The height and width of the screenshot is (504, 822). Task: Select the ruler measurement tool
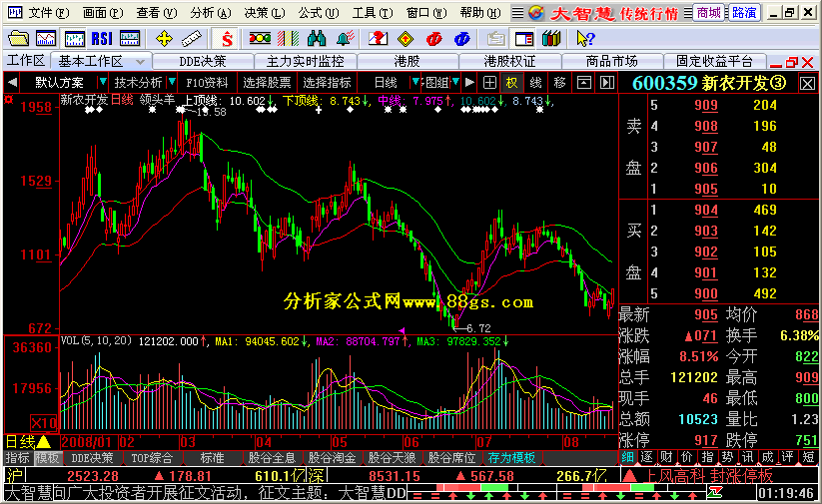pyautogui.click(x=192, y=38)
